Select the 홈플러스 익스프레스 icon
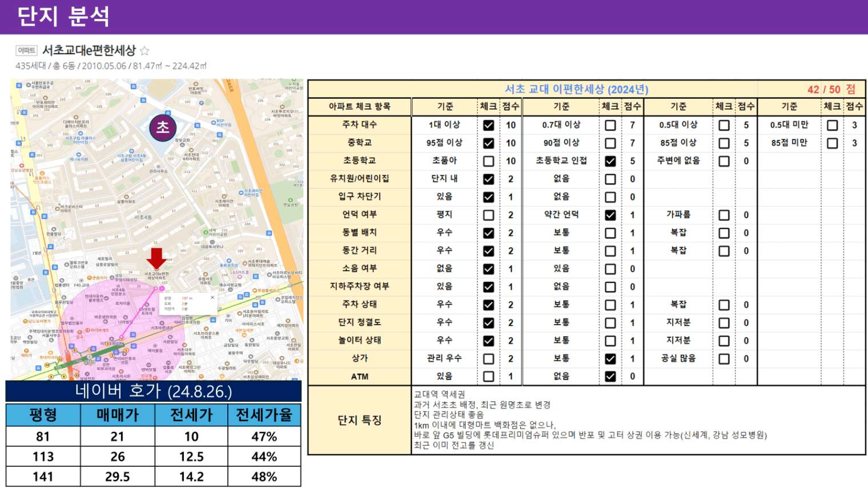This screenshot has height=488, width=868. click(42, 173)
